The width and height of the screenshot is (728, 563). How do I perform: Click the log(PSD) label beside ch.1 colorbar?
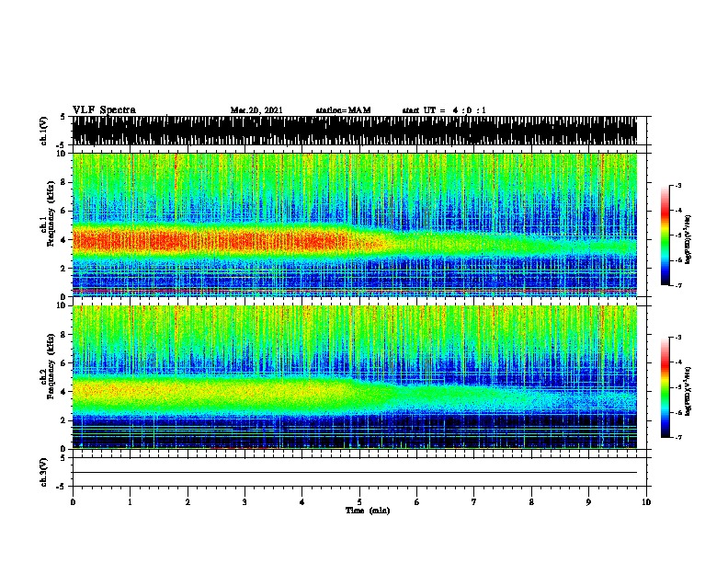point(688,239)
